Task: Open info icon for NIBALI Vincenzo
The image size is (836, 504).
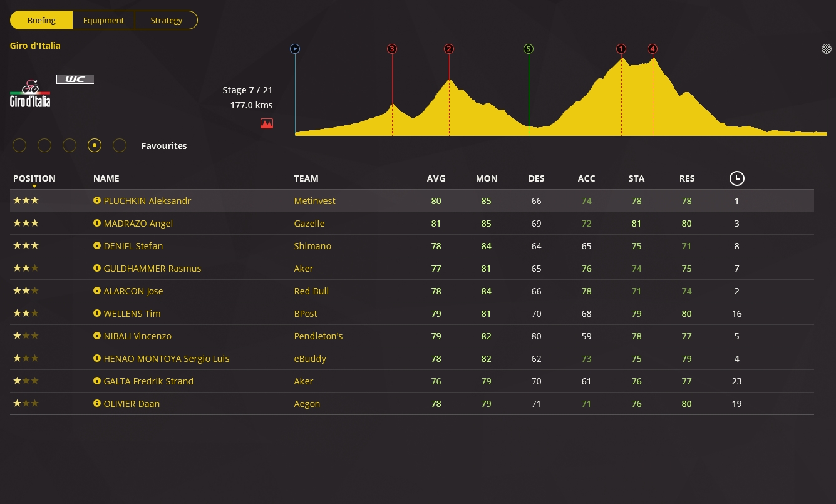Action: point(97,336)
